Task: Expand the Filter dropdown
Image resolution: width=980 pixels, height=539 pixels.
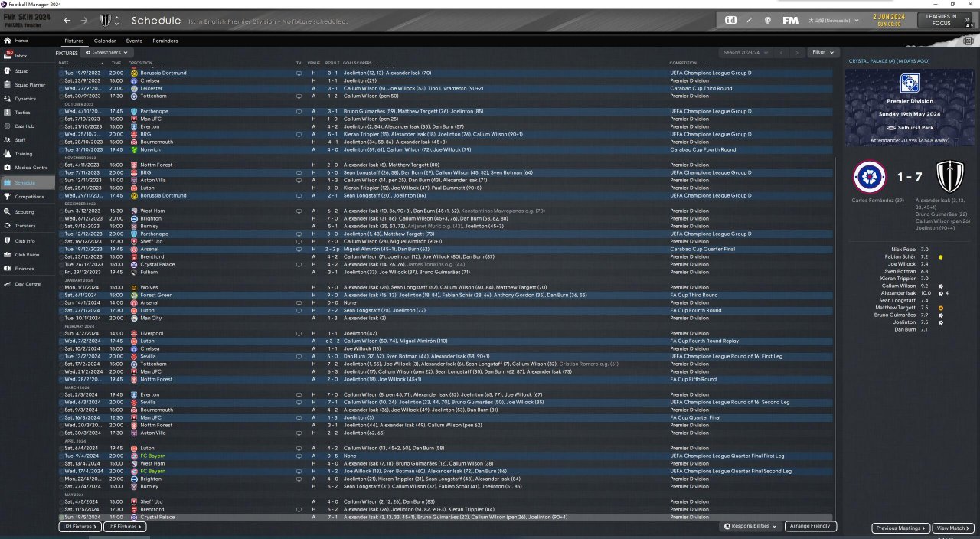Action: click(x=823, y=52)
